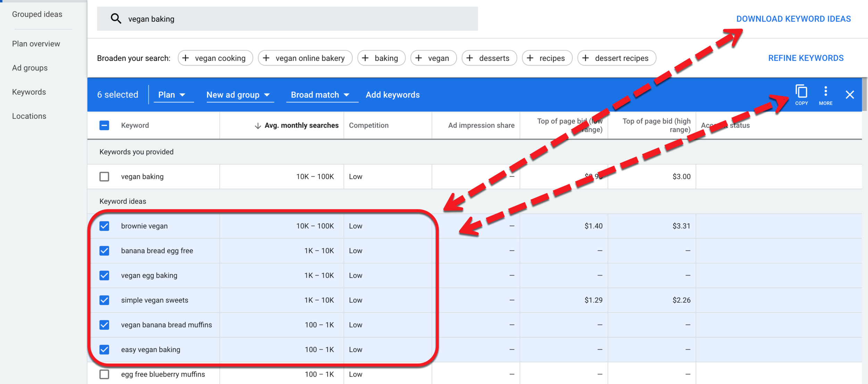Viewport: 868px width, 384px height.
Task: Click the Add keywords button
Action: click(x=392, y=95)
